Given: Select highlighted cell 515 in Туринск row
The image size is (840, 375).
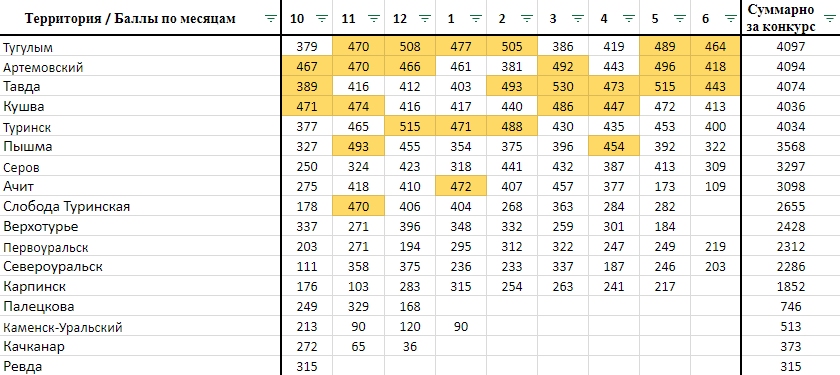Looking at the screenshot, I should [410, 127].
